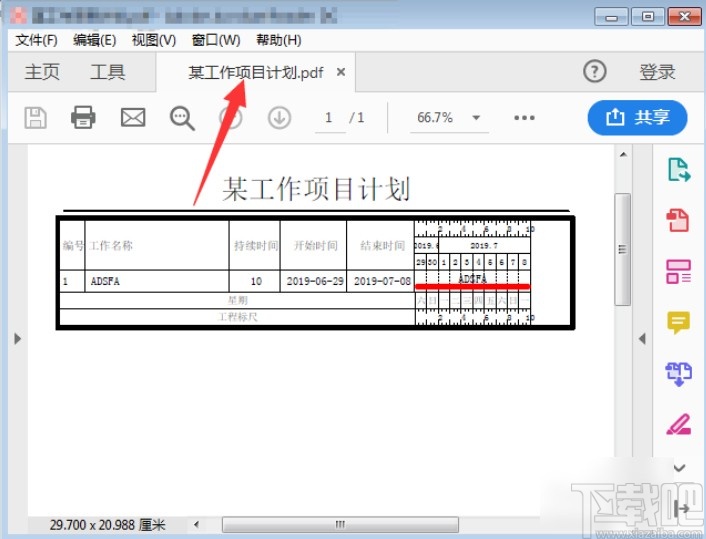The height and width of the screenshot is (539, 706).
Task: Click the 2019.7 month header in chart
Action: (484, 245)
